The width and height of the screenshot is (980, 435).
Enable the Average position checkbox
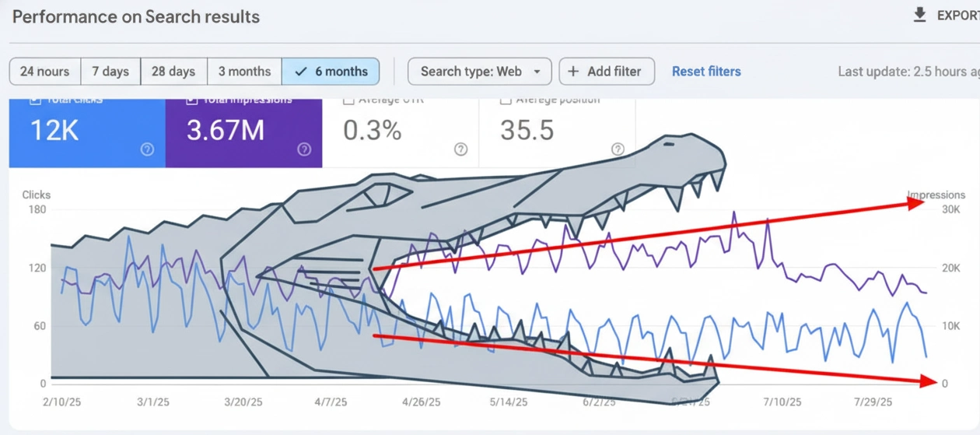[506, 101]
